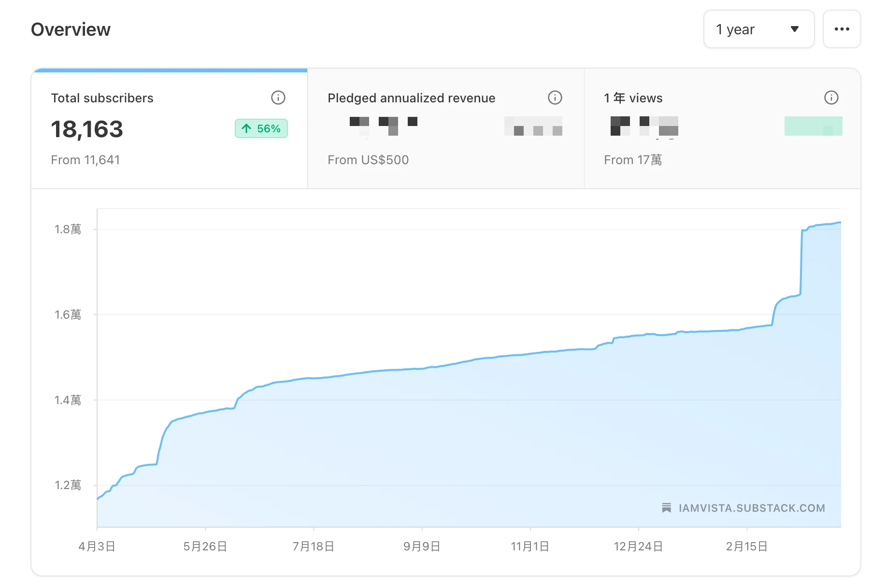886x588 pixels.
Task: Click the Overview heading
Action: (71, 29)
